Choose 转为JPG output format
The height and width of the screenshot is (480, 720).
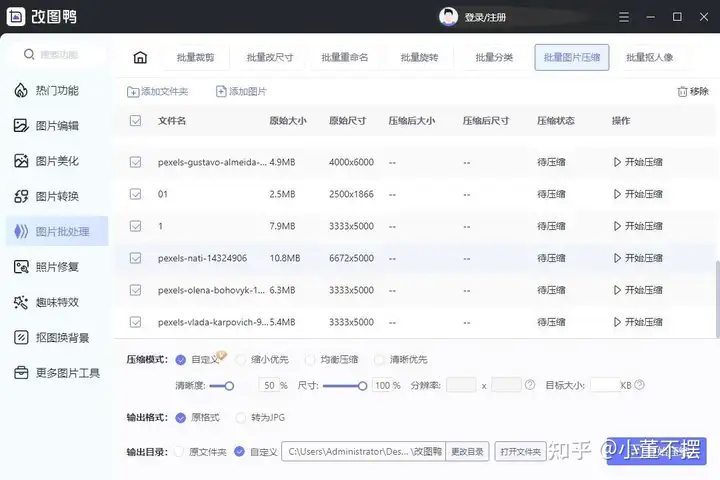242,417
